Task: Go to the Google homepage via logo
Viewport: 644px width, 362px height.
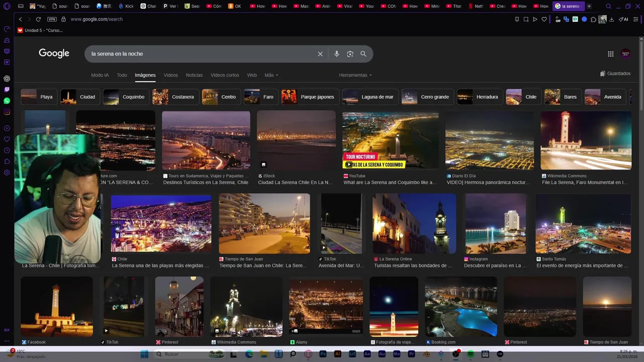Action: (x=54, y=53)
